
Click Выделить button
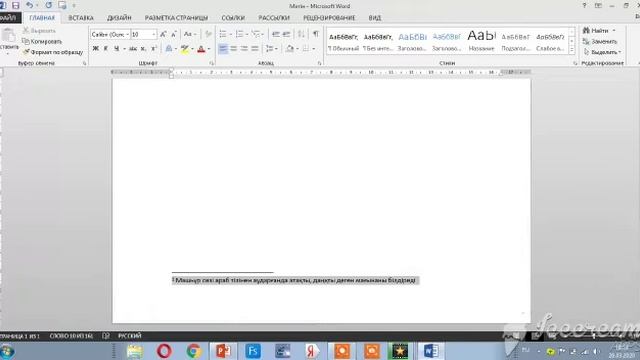pyautogui.click(x=602, y=52)
